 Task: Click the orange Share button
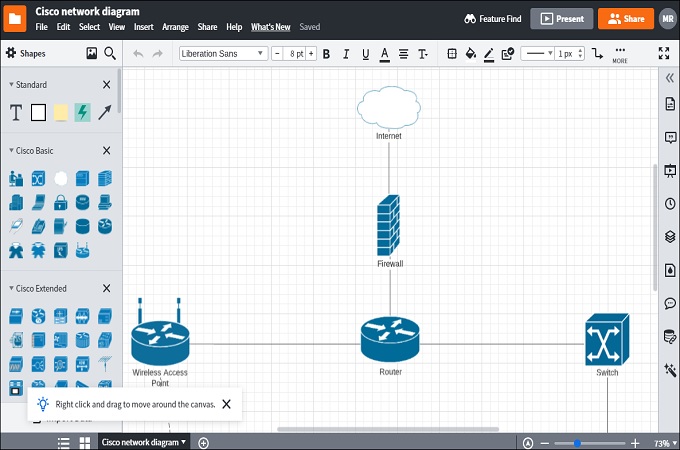[625, 18]
